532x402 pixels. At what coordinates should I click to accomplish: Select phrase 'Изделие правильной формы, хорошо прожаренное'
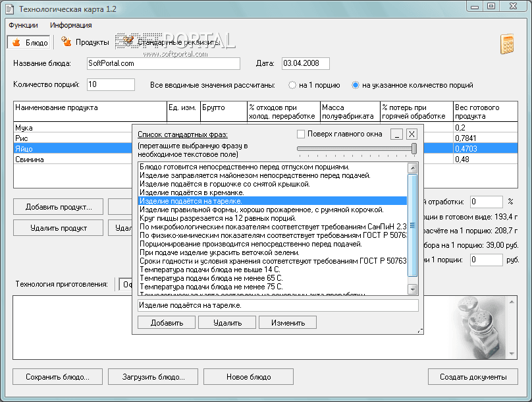pos(273,210)
